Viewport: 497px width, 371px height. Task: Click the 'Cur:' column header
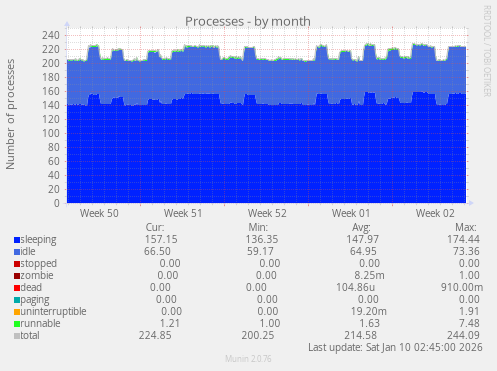tap(155, 227)
